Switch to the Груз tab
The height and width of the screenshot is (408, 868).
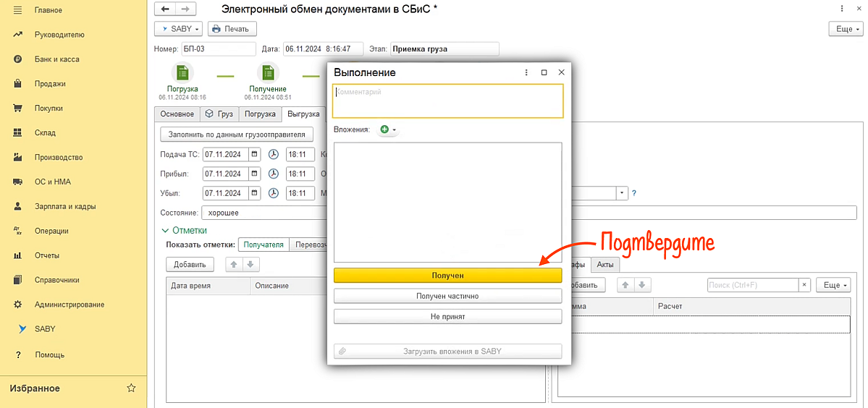tap(219, 114)
